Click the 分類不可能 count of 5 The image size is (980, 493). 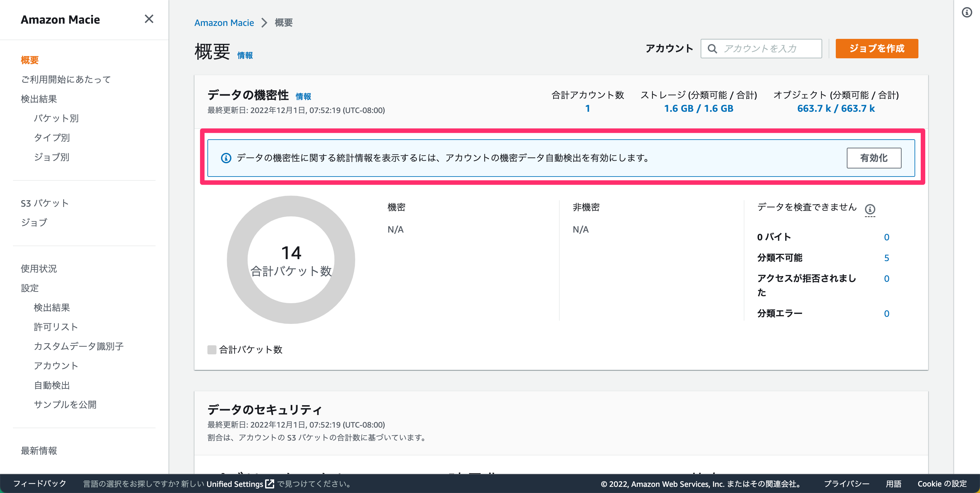pyautogui.click(x=886, y=258)
